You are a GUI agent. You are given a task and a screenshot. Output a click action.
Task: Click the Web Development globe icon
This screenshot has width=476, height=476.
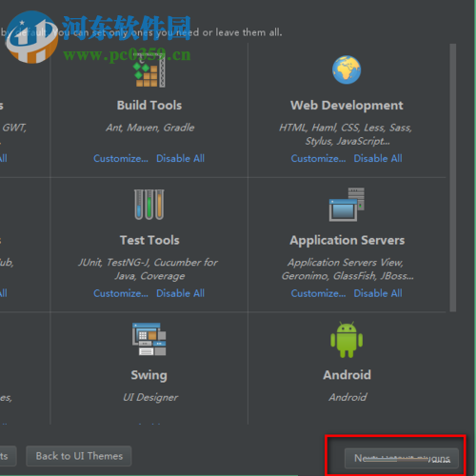[347, 69]
